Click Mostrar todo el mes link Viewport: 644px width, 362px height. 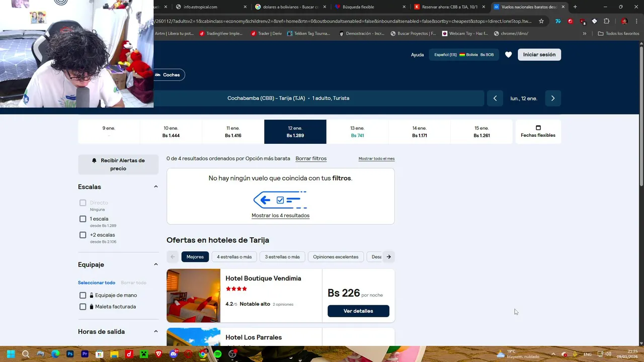coord(376,158)
